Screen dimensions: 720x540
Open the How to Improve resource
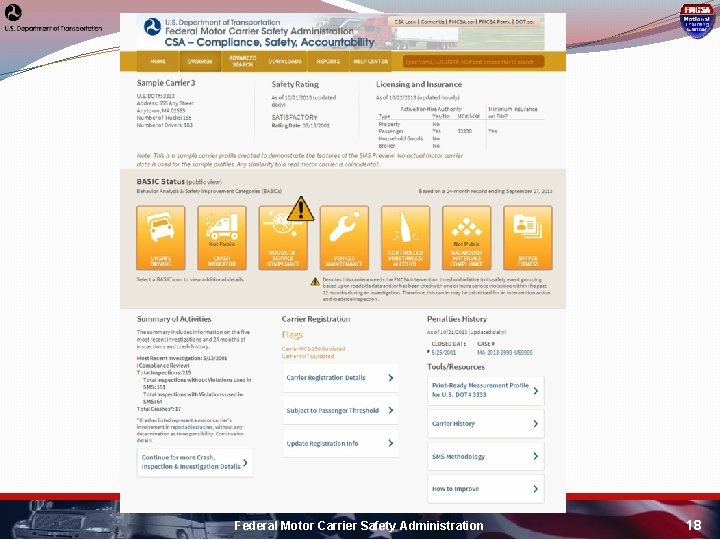click(x=486, y=489)
